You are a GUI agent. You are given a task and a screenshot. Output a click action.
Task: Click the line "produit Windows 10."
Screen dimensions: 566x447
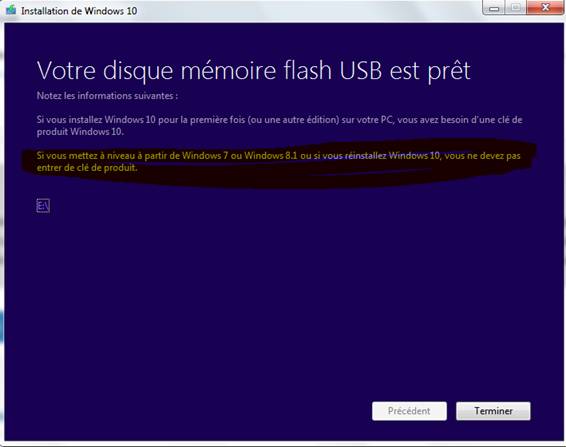point(80,132)
